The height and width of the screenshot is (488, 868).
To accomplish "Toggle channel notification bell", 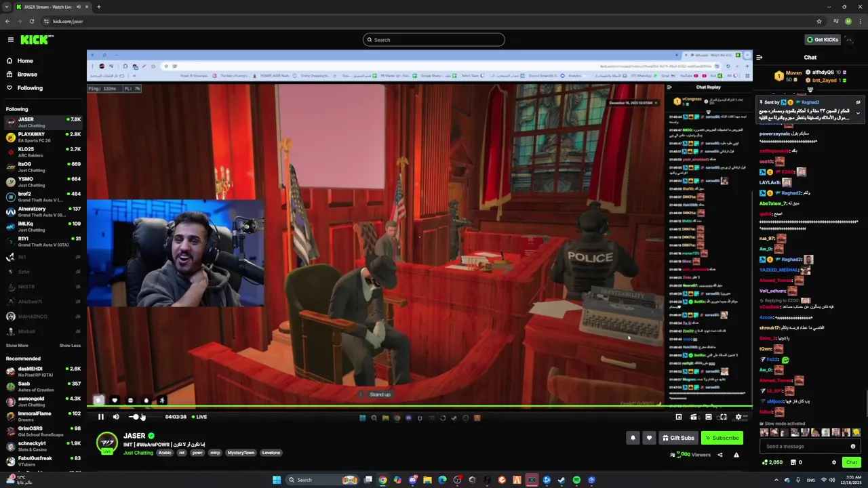I will [x=633, y=438].
